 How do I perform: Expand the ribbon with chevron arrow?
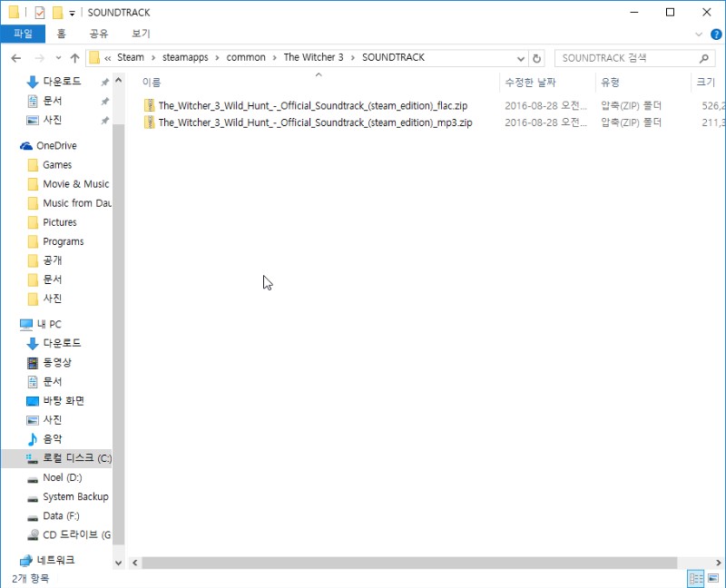pyautogui.click(x=699, y=34)
